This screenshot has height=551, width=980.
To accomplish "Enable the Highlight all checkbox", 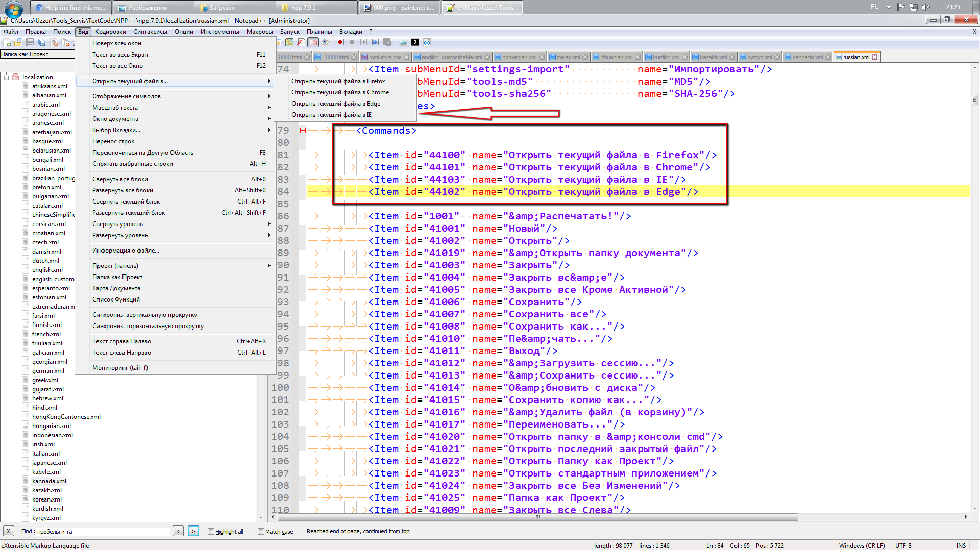I will [x=211, y=531].
